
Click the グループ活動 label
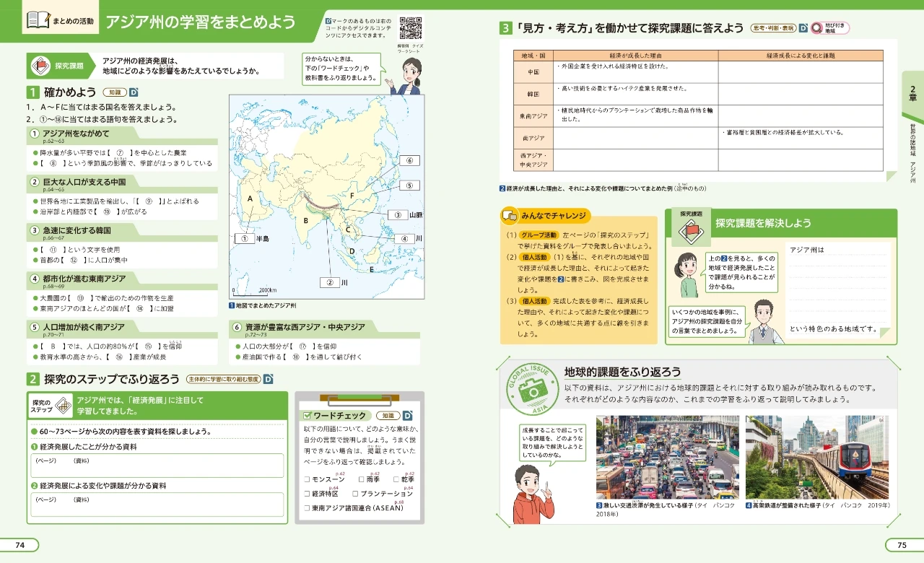coord(541,235)
